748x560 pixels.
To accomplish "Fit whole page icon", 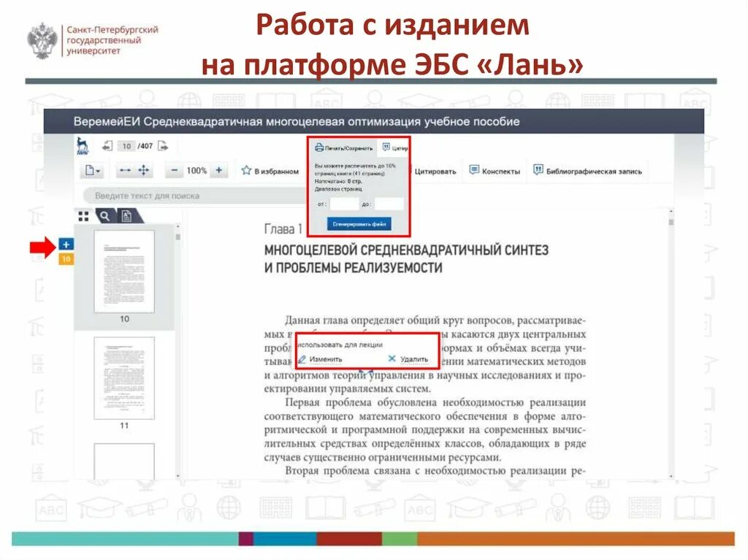I will coord(144,170).
